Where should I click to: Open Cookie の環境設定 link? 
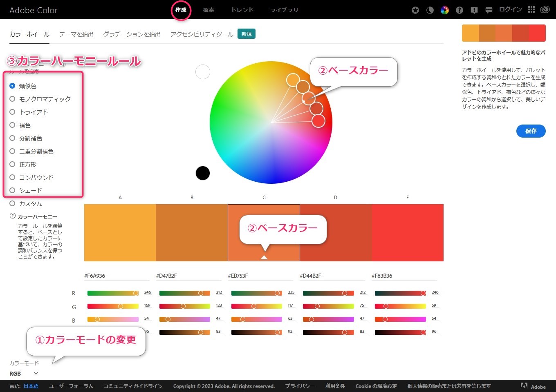click(376, 386)
